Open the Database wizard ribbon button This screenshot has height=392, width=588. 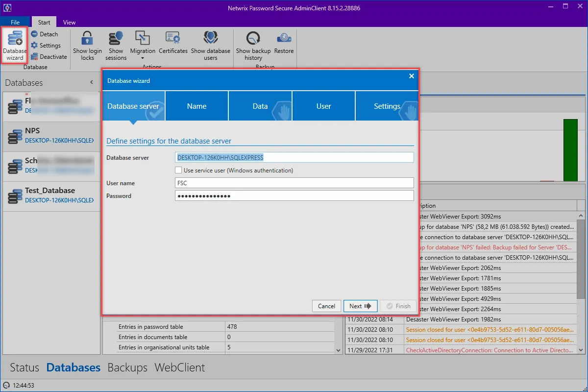click(15, 45)
